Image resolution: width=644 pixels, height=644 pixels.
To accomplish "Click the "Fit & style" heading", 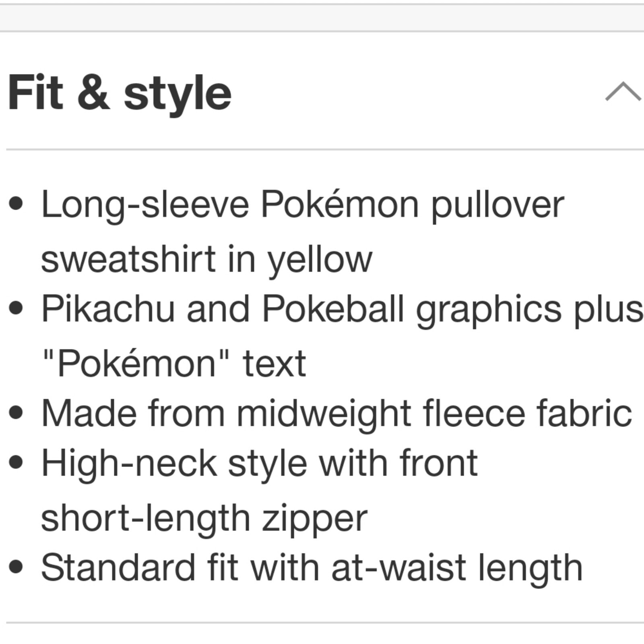I will (120, 93).
